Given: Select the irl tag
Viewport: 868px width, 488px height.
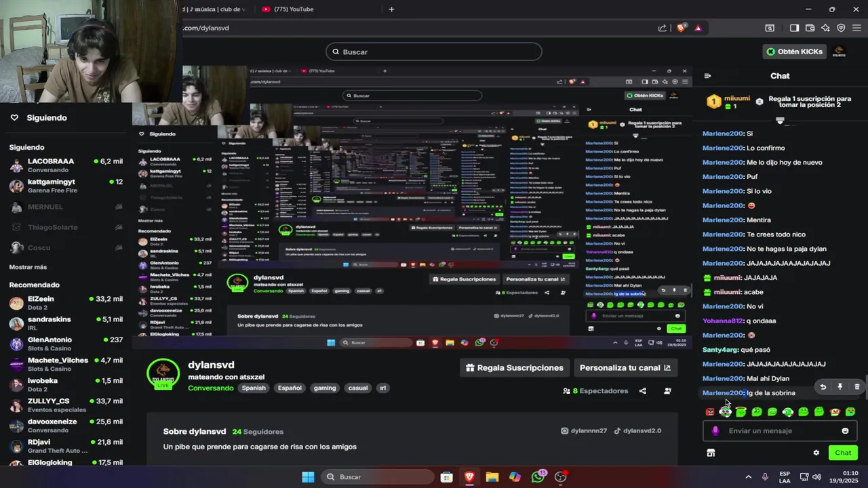Looking at the screenshot, I should coord(382,388).
